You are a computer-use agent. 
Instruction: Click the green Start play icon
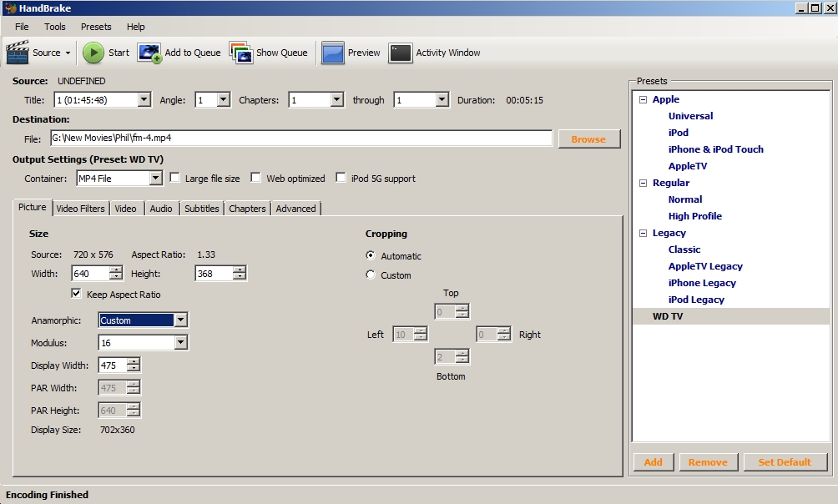coord(93,53)
